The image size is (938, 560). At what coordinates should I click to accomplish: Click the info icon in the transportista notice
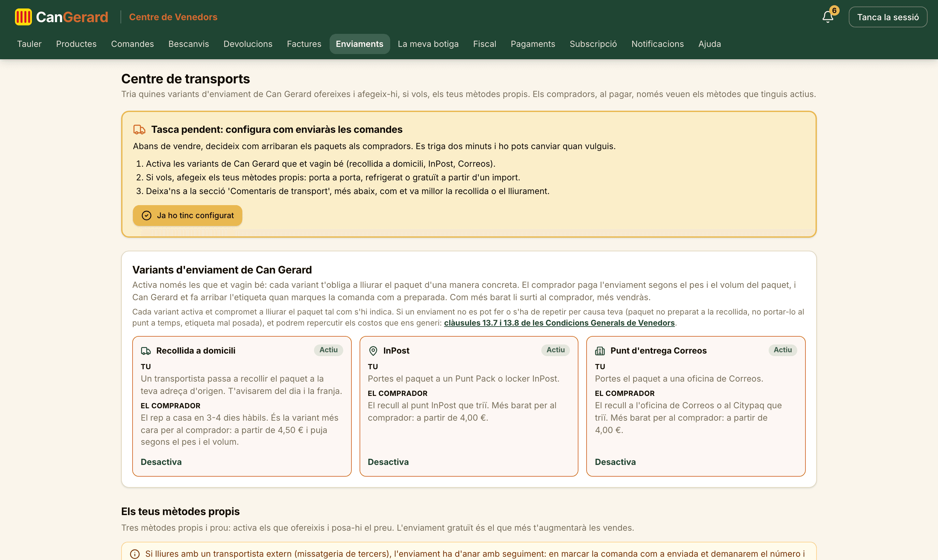[x=135, y=554]
